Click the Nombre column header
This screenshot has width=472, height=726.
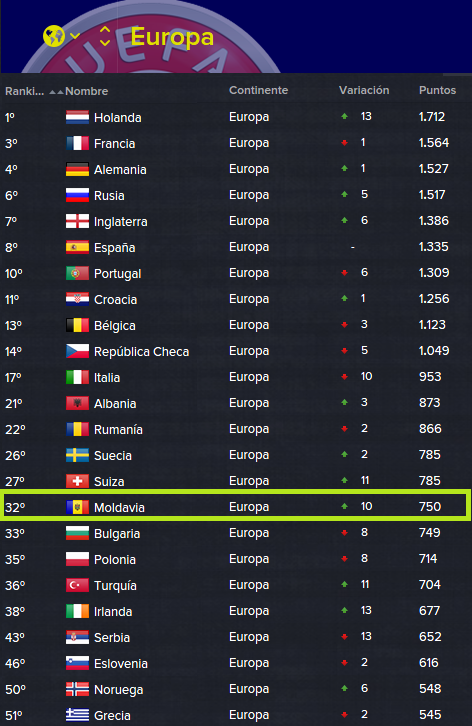87,91
